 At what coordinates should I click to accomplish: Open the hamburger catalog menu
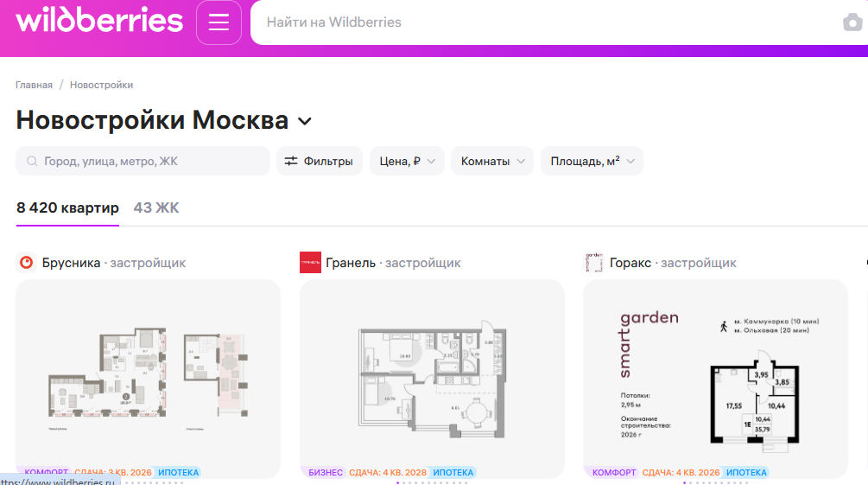coord(219,22)
